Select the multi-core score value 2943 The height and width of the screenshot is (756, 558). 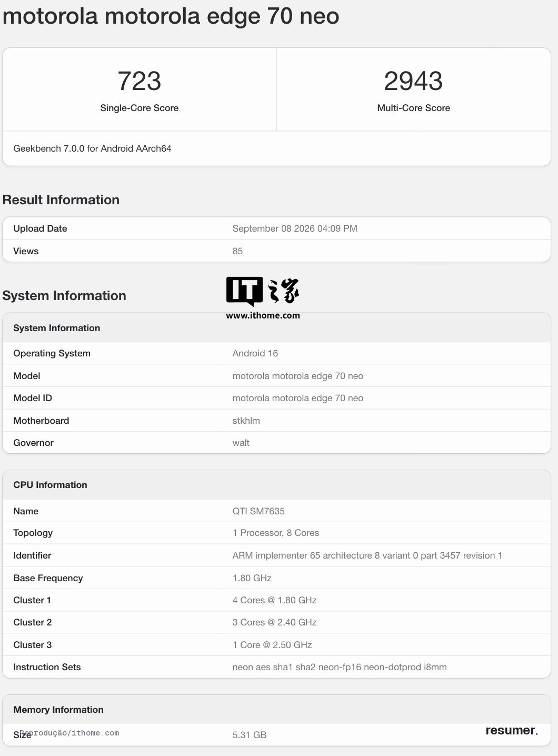point(413,81)
